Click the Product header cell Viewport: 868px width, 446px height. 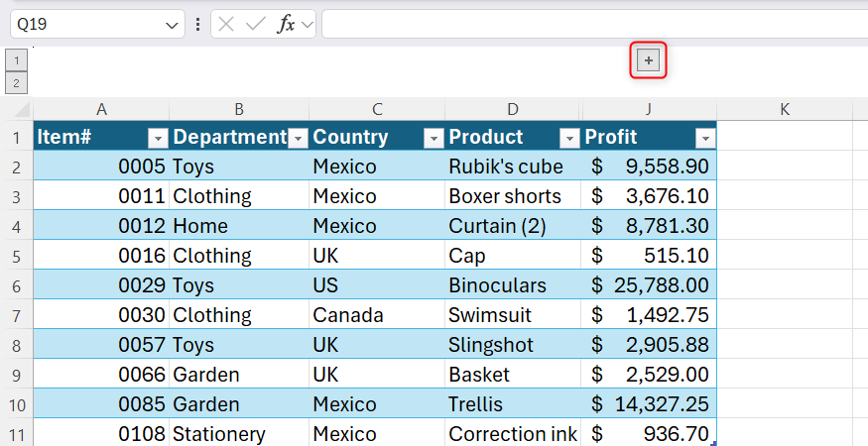[513, 136]
